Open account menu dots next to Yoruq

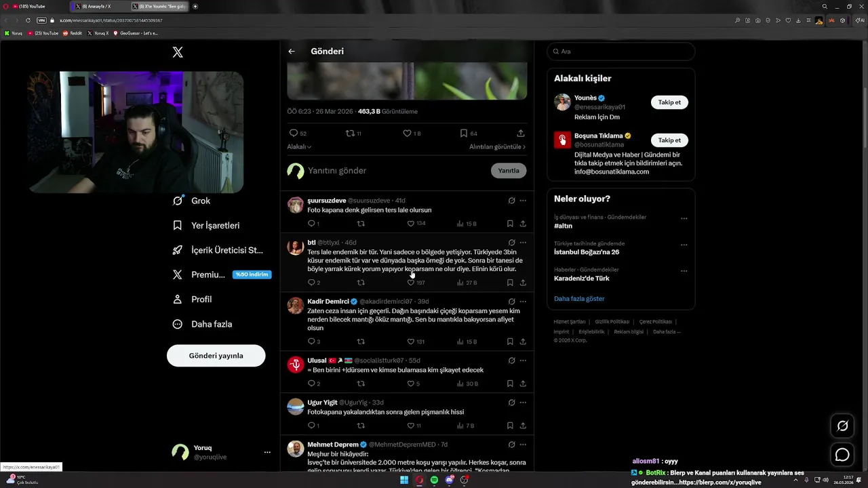coord(267,452)
